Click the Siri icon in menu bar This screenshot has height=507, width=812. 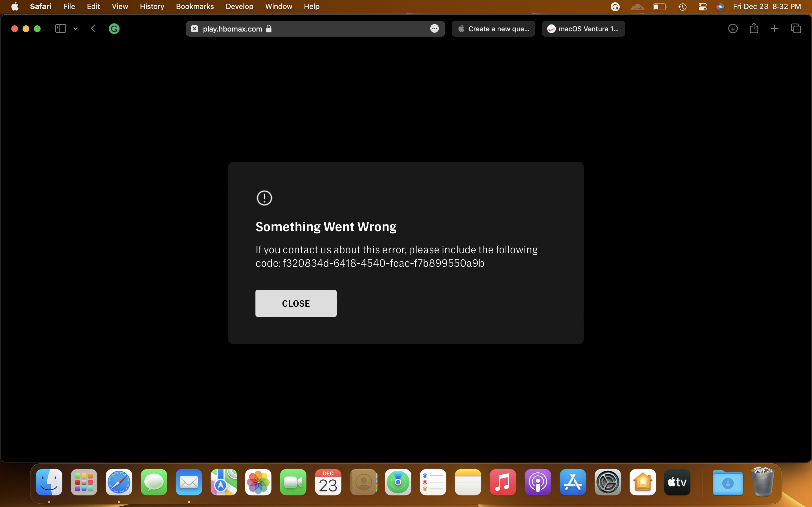[720, 7]
